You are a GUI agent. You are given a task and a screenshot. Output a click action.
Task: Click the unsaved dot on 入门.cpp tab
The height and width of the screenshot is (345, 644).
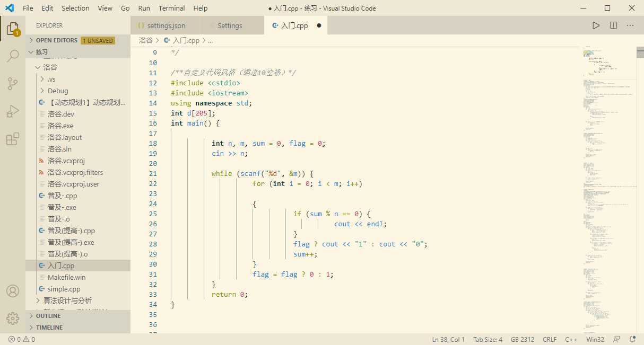(x=319, y=25)
